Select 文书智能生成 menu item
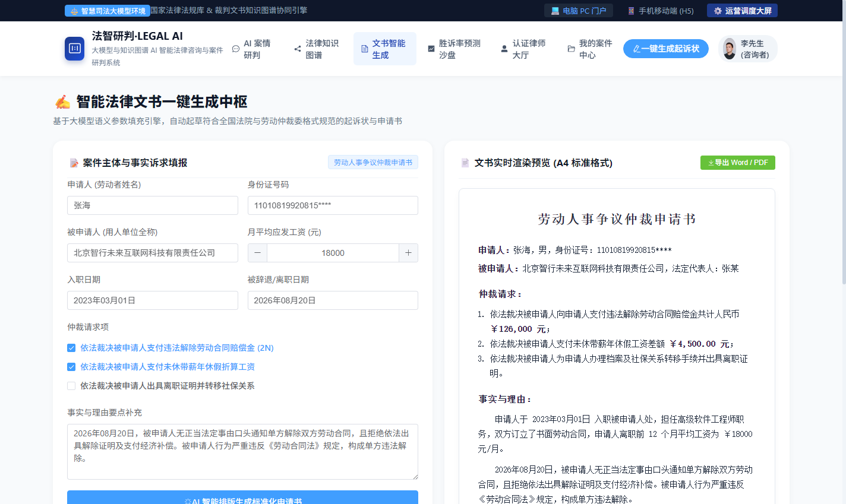Image resolution: width=846 pixels, height=504 pixels. [x=384, y=49]
